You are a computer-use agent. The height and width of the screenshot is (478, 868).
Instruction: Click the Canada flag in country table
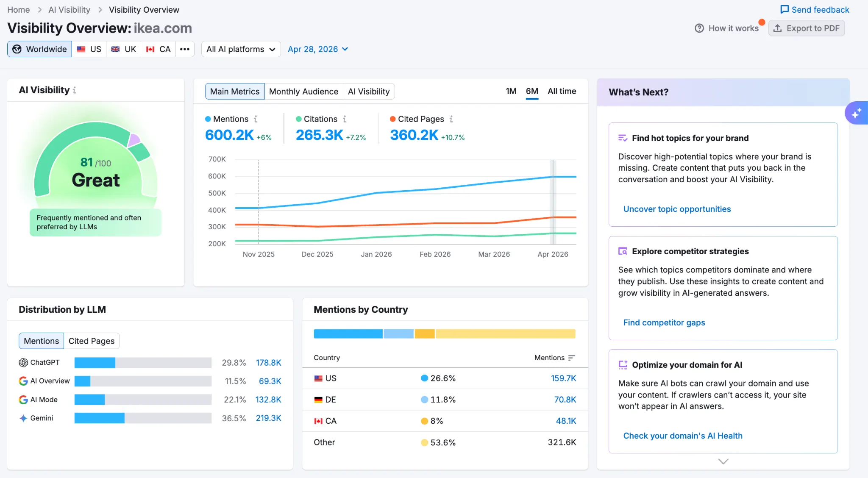click(x=318, y=421)
